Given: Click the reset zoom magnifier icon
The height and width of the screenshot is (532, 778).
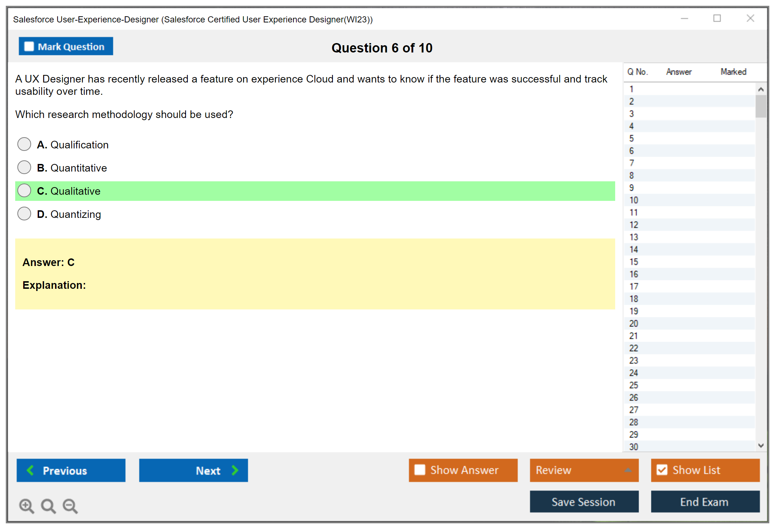Looking at the screenshot, I should point(48,506).
